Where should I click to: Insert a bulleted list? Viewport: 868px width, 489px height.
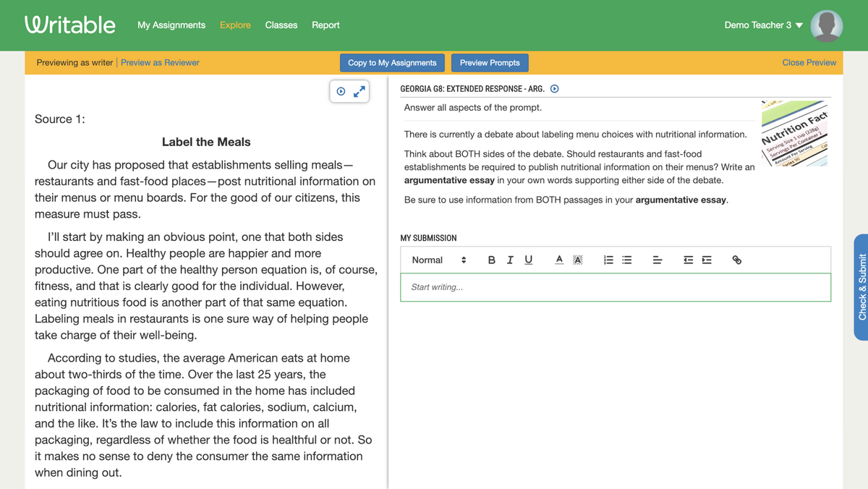click(627, 260)
